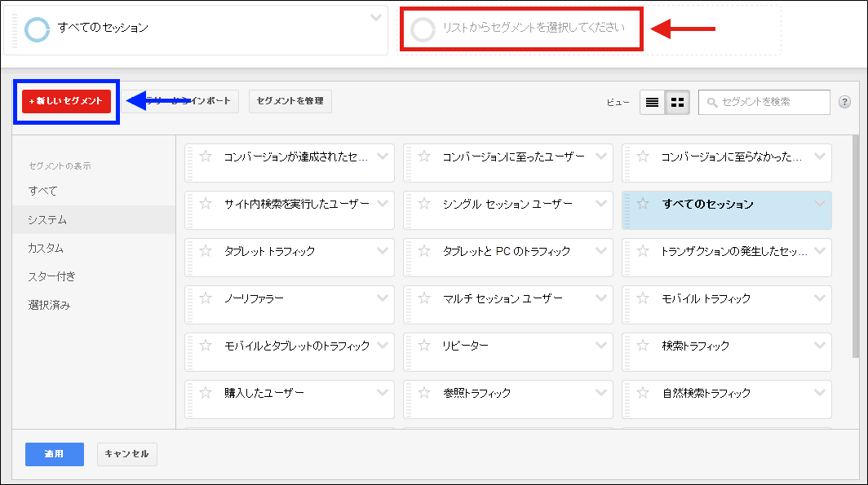Expand the すべてのセッション tile dropdown arrow
Viewport: 868px width, 485px height.
pyautogui.click(x=820, y=204)
